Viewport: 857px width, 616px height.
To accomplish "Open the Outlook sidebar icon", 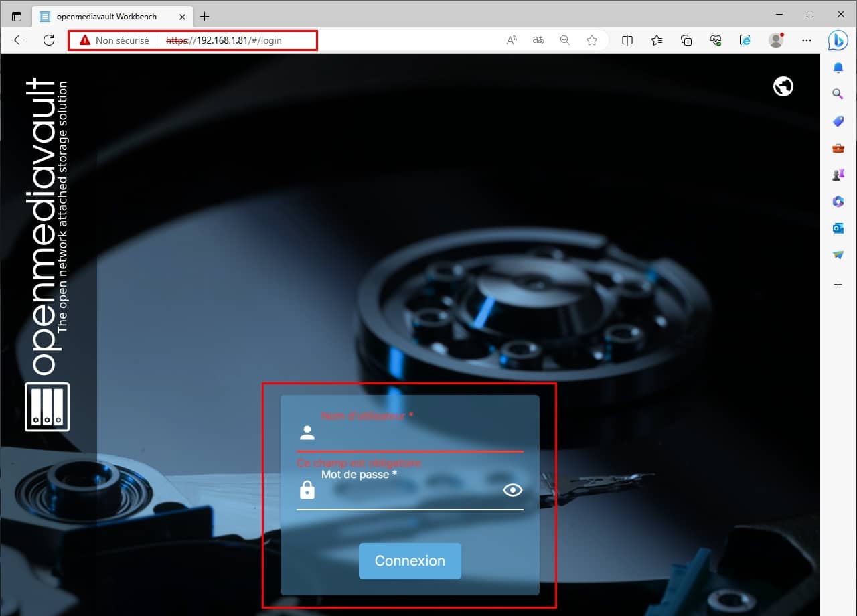I will [x=838, y=228].
